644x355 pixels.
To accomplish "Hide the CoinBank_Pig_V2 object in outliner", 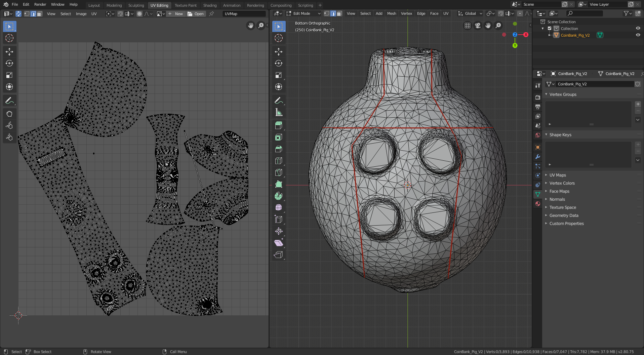I will [638, 35].
